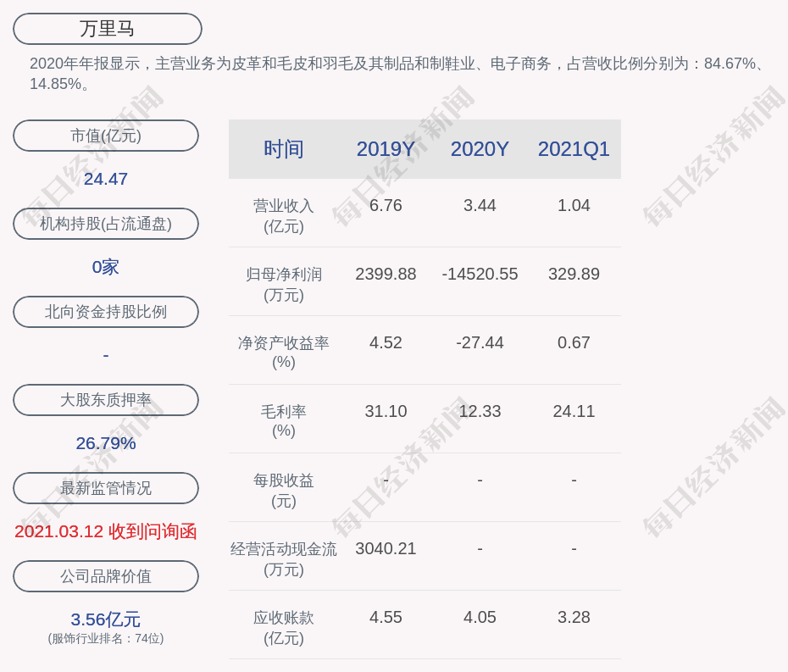The image size is (788, 672).
Task: Click the ROE value -27.44
Action: [480, 343]
